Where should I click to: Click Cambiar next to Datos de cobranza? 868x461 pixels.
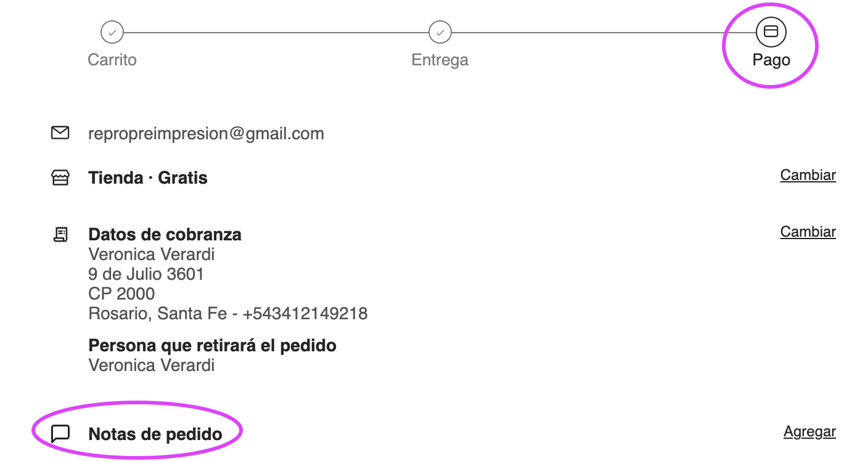[x=808, y=232]
